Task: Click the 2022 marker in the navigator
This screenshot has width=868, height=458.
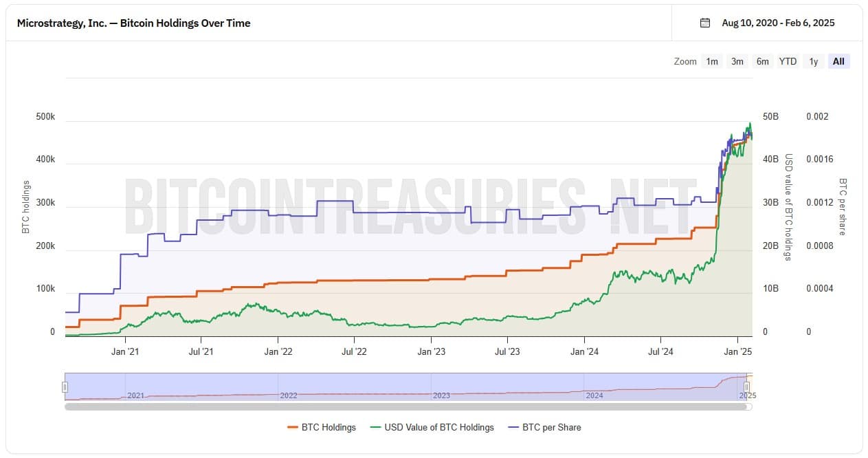Action: click(x=289, y=396)
